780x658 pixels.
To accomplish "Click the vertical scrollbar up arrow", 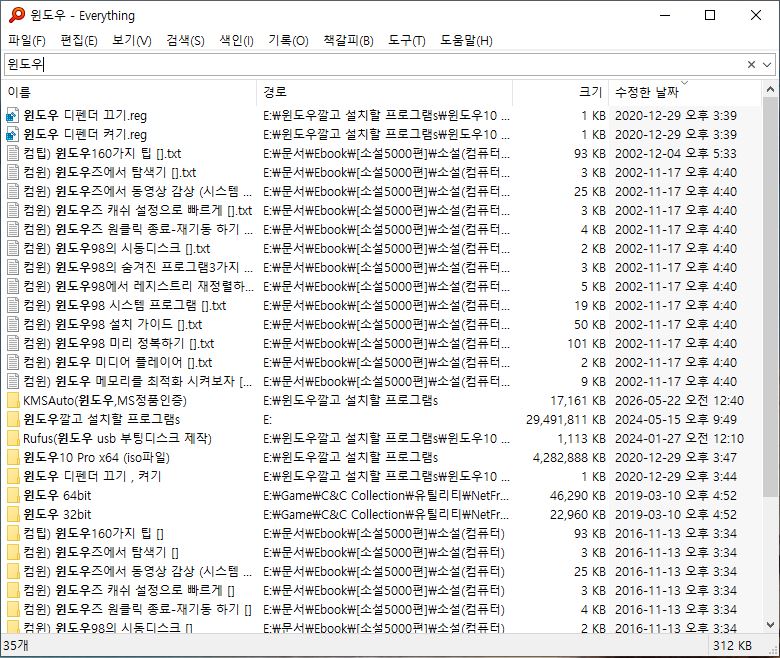I will pos(770,90).
